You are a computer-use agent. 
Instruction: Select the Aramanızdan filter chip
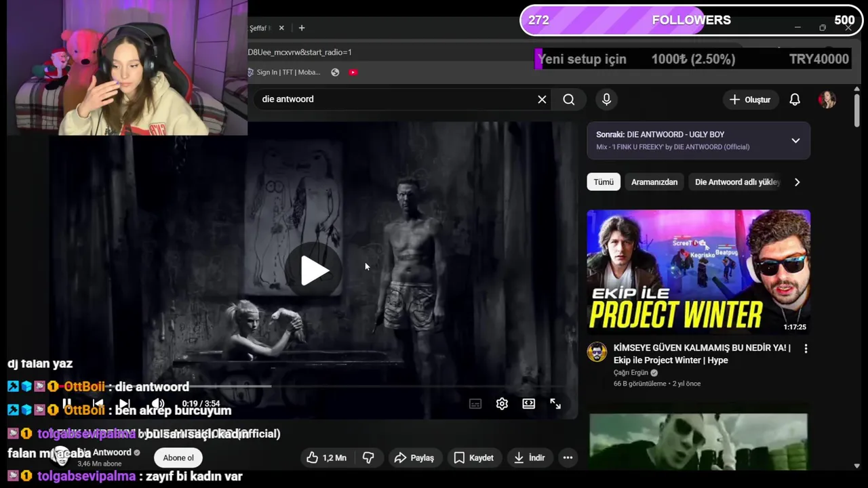click(x=654, y=182)
